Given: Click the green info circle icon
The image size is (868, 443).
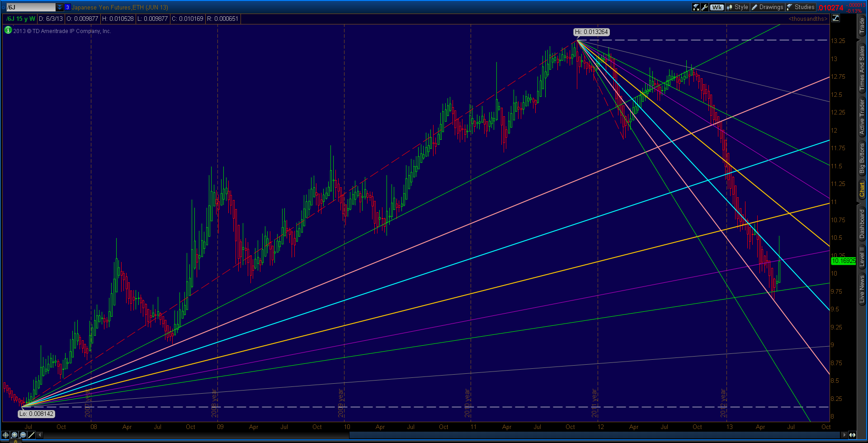Looking at the screenshot, I should (x=8, y=31).
